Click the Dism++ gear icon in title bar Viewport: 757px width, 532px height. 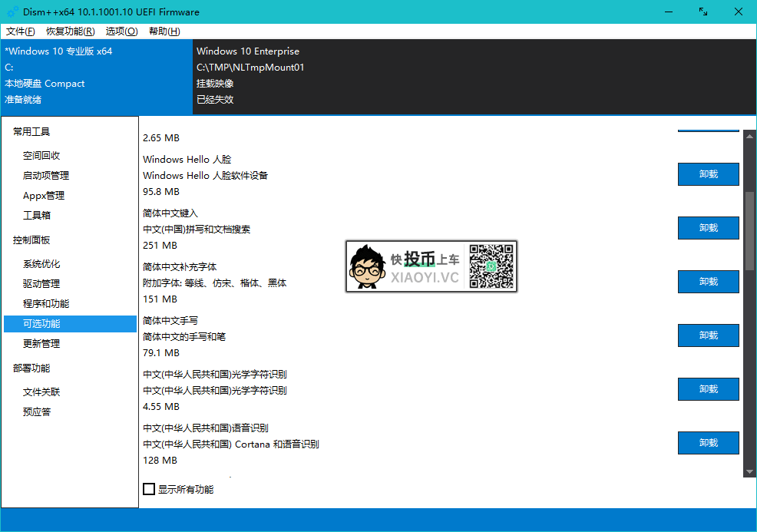pyautogui.click(x=12, y=12)
